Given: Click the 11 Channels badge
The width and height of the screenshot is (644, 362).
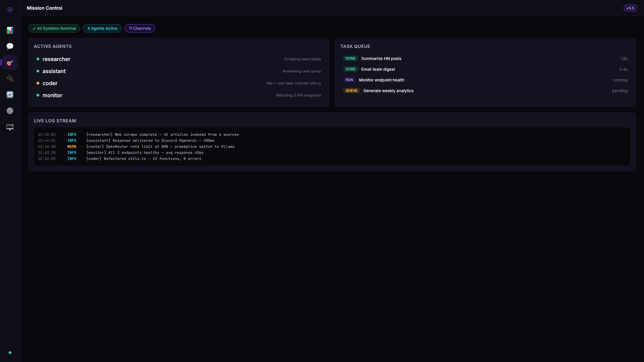Looking at the screenshot, I should click(140, 28).
